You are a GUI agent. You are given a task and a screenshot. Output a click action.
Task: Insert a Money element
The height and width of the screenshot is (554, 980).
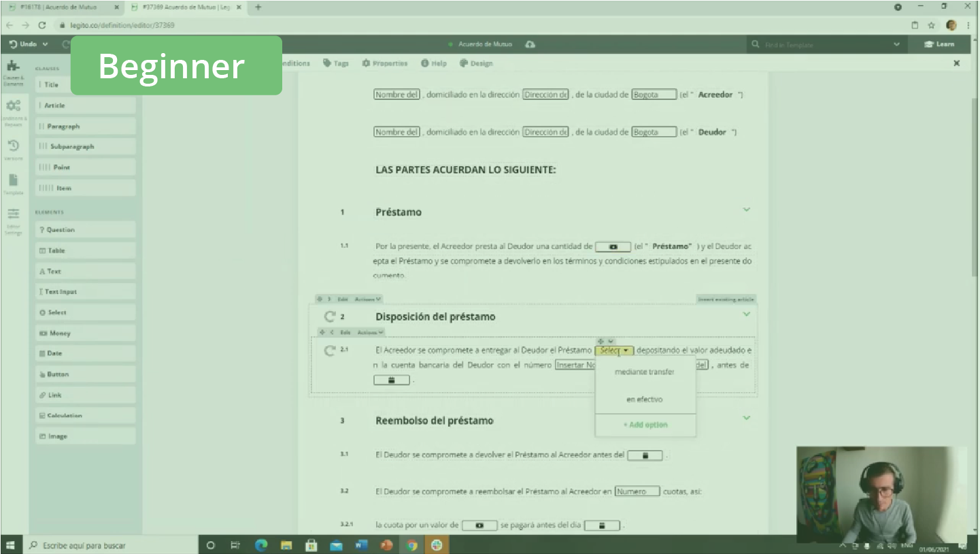[x=84, y=332]
